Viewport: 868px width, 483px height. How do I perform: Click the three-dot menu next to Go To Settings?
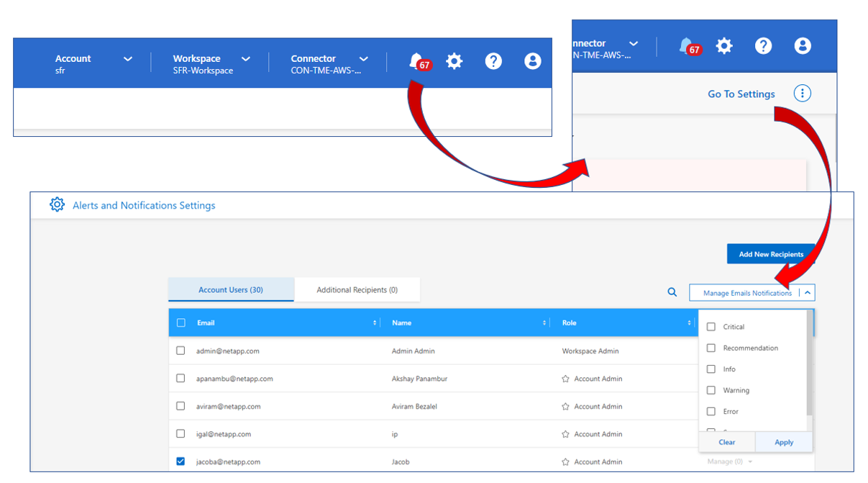pyautogui.click(x=803, y=94)
